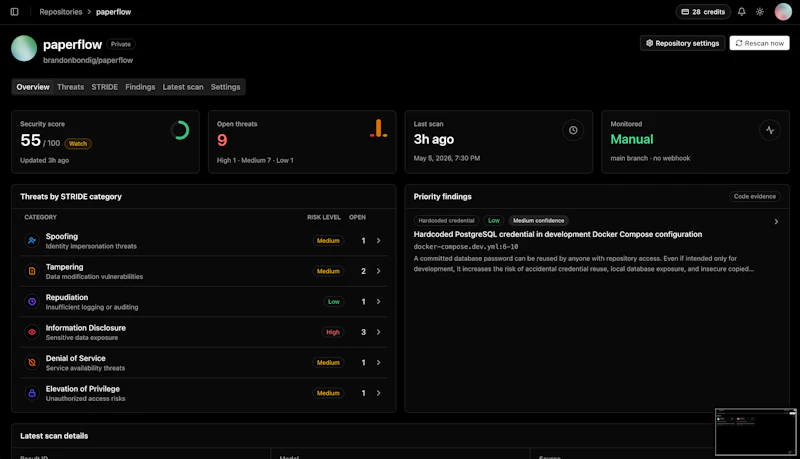Viewport: 800px width, 459px height.
Task: Go to Repositories breadcrumb
Action: 61,12
